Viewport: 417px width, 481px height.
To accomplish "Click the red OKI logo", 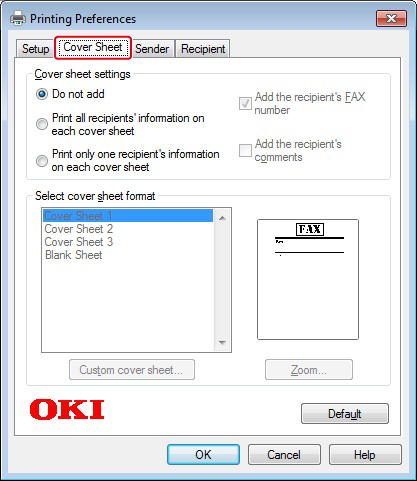I will point(67,410).
